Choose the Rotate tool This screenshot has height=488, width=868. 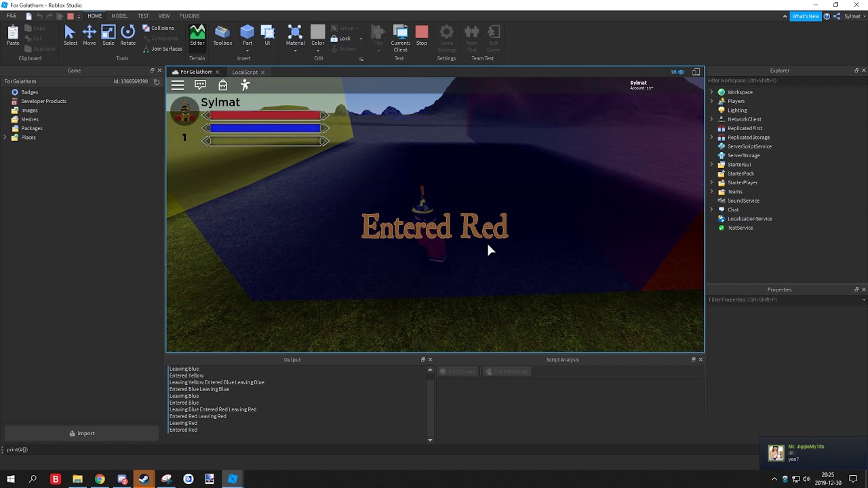point(127,35)
